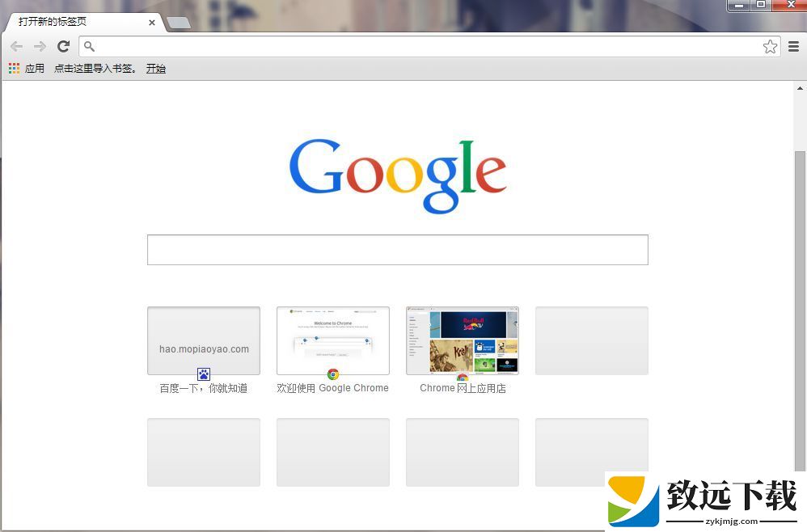Click the vertical scrollbar thumb

coord(800,310)
